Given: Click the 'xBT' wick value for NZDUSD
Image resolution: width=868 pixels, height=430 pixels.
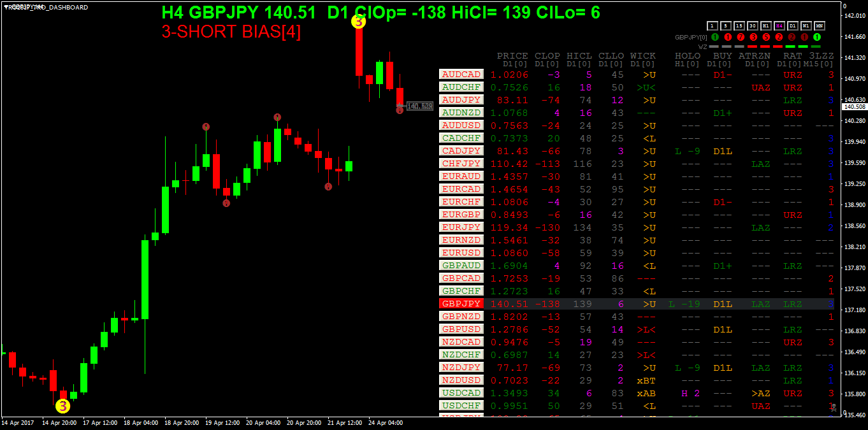Looking at the screenshot, I should pyautogui.click(x=646, y=380).
